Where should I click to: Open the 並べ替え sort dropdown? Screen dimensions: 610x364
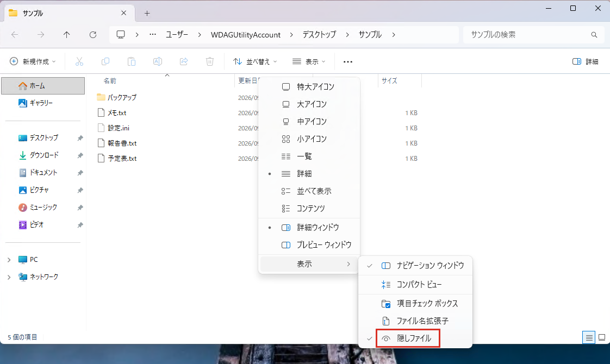point(255,61)
